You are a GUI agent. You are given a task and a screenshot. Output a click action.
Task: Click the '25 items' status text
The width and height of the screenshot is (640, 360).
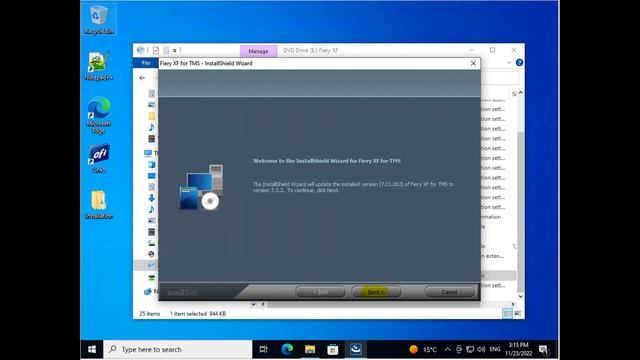(x=150, y=314)
